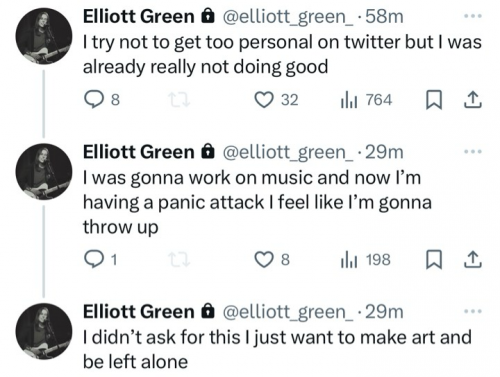This screenshot has width=500, height=377.
Task: Open the 58m timestamp link
Action: coord(384,16)
